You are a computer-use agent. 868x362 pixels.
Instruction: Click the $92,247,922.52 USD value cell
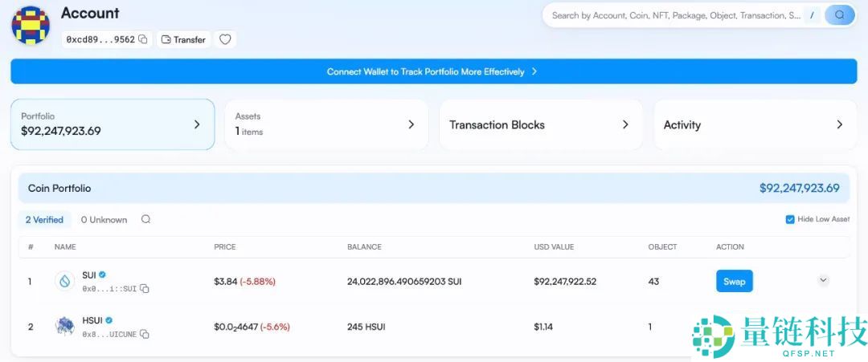click(x=565, y=281)
